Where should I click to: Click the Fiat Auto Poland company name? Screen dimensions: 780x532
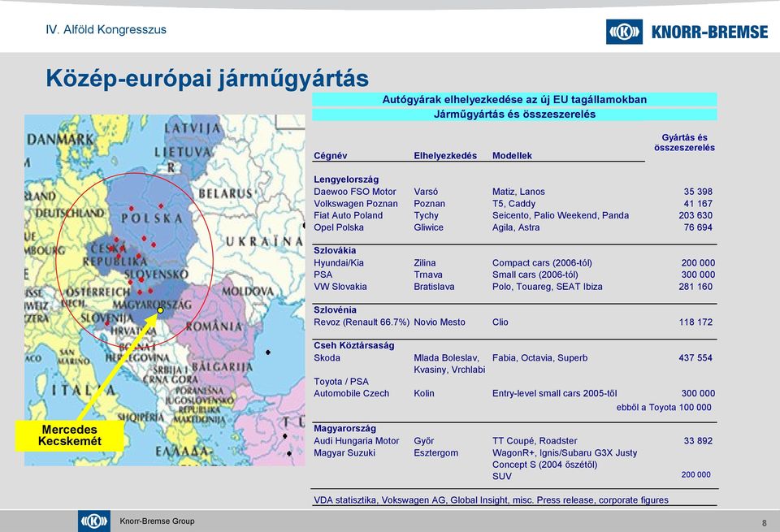coord(349,215)
